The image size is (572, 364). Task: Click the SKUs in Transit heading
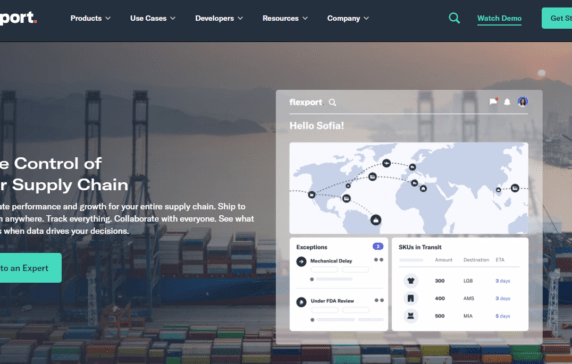pos(420,247)
